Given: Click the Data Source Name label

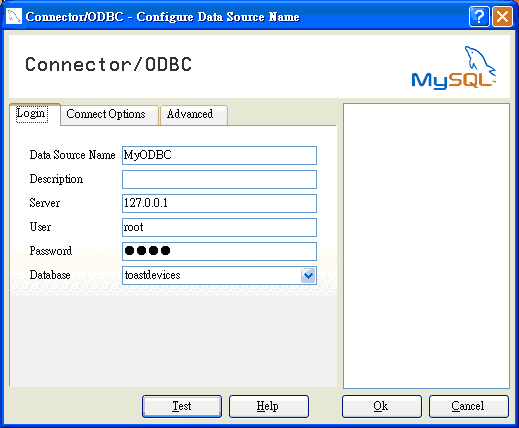Looking at the screenshot, I should pyautogui.click(x=72, y=155).
